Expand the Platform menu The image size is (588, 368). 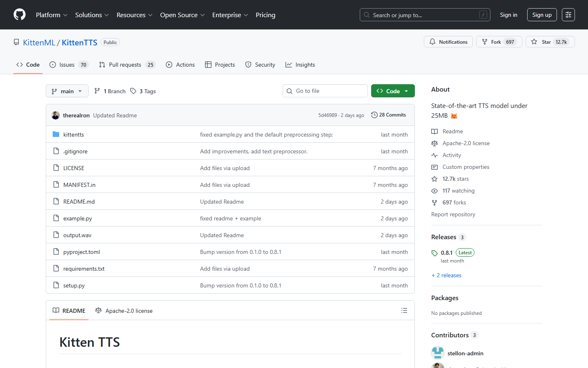point(51,15)
